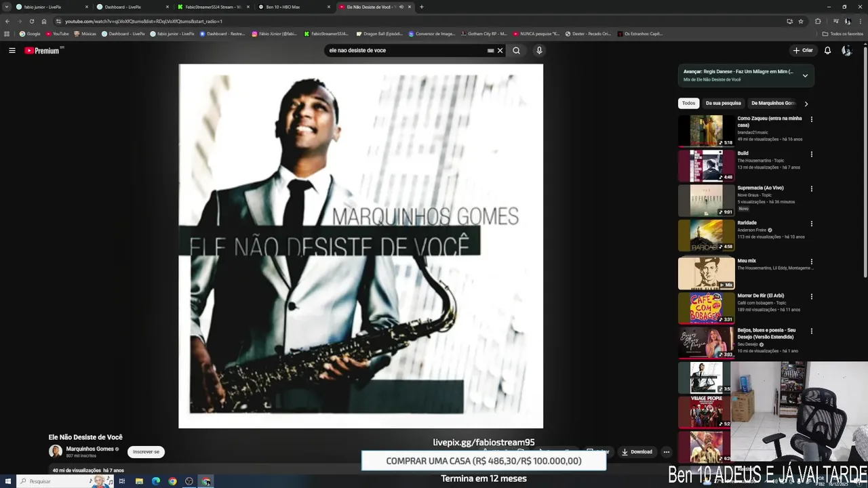
Task: Open Chrome three-dot menu
Action: click(861, 21)
